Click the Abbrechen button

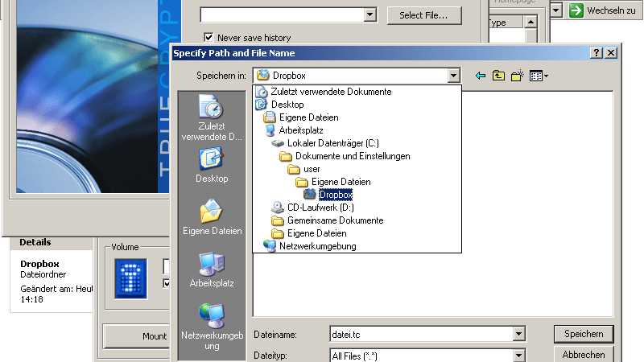coord(584,354)
